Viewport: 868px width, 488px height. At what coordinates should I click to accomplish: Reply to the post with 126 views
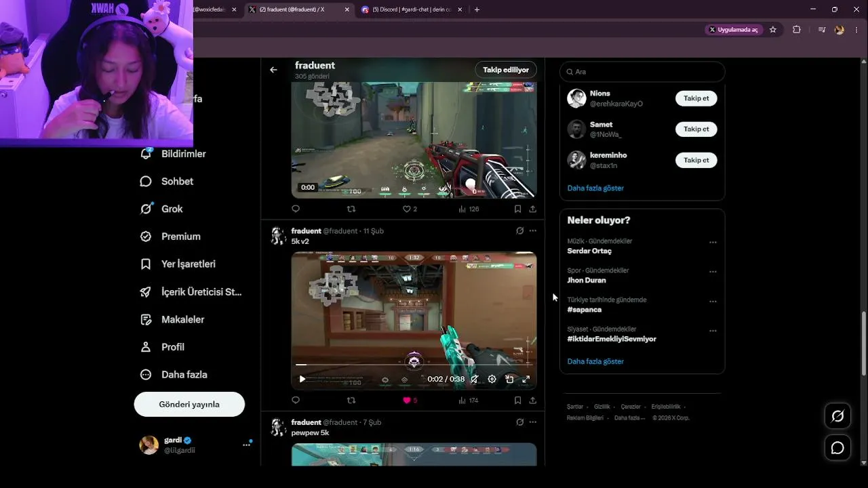point(296,209)
